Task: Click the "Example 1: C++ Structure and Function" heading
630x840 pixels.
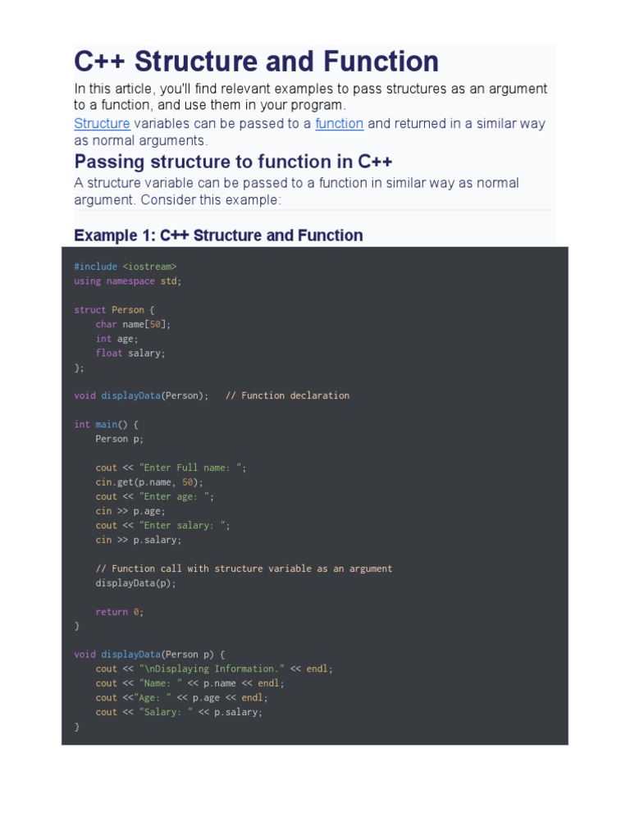Action: [218, 235]
